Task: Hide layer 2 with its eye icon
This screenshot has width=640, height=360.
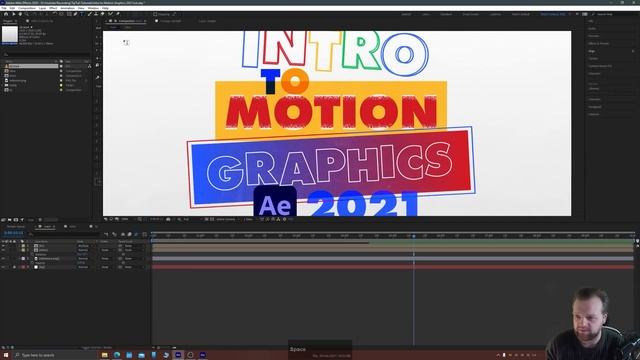Action: point(3,250)
